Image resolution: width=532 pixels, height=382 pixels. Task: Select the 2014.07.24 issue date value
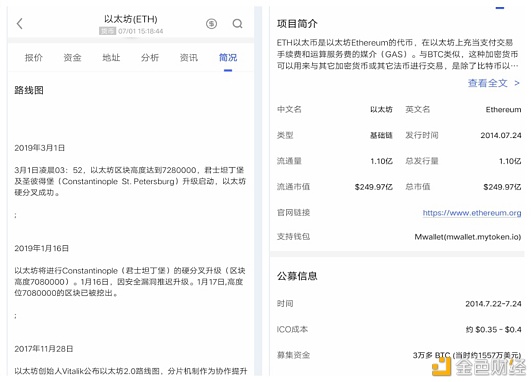point(501,135)
